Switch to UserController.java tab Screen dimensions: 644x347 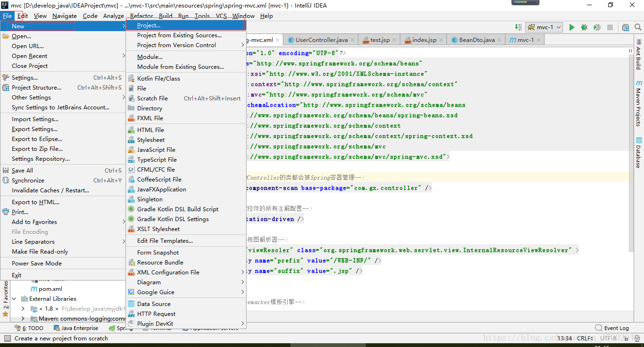322,40
